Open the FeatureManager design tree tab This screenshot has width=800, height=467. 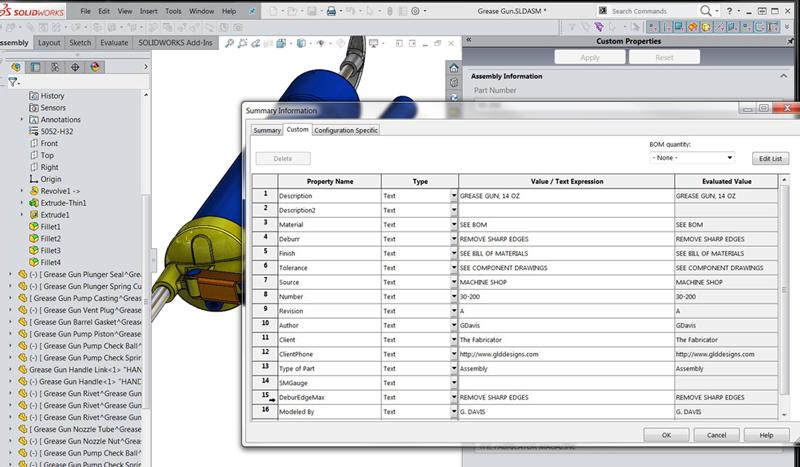pos(15,67)
